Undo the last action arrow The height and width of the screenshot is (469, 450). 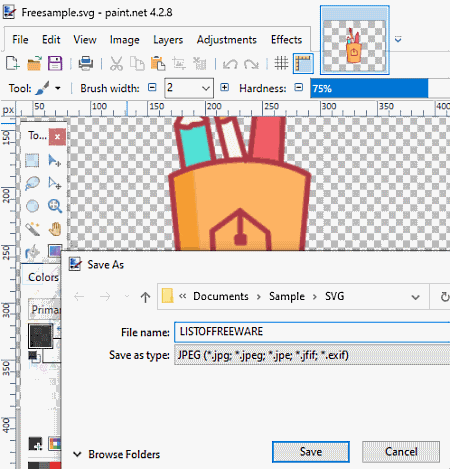(230, 63)
